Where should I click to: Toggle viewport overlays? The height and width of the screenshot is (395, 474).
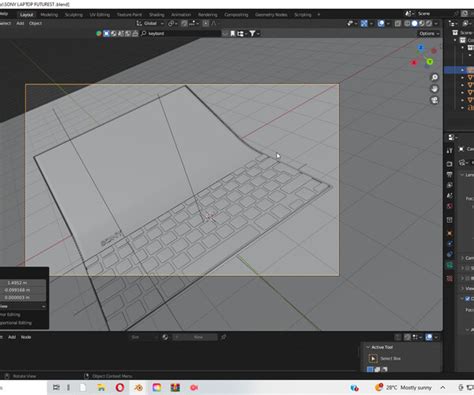[382, 23]
